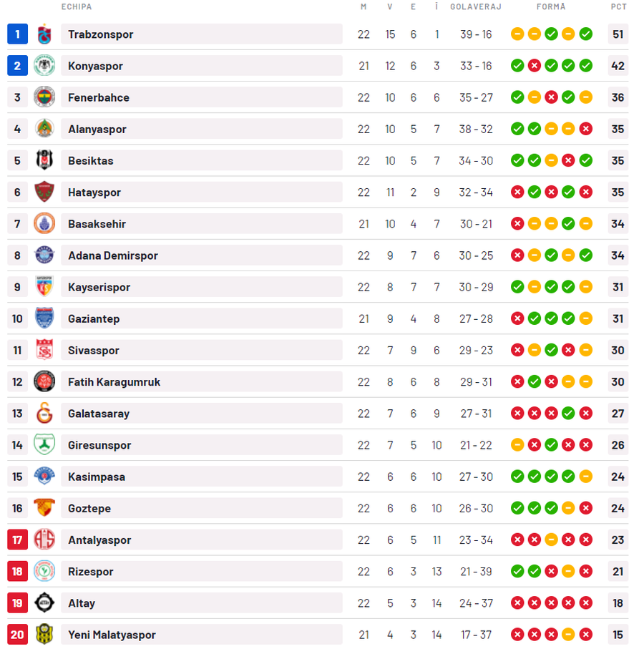This screenshot has height=649, width=644.
Task: Select the Fatih Karagumruk team row
Action: [318, 381]
